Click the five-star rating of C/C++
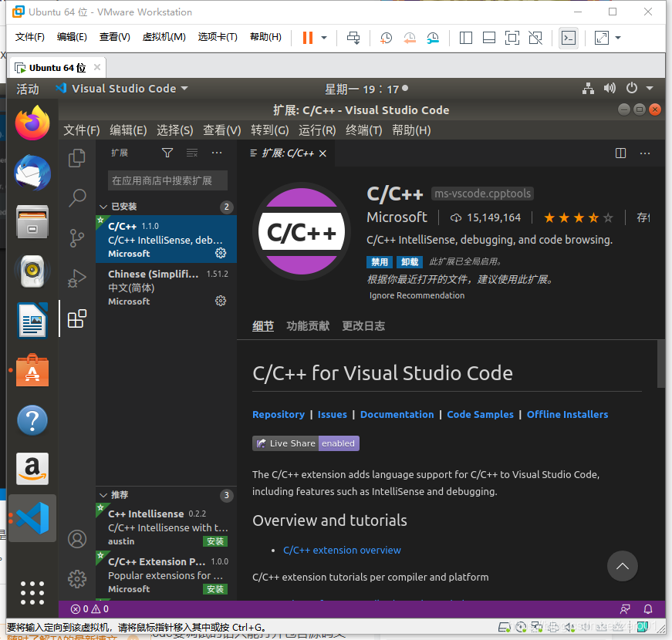 [578, 218]
